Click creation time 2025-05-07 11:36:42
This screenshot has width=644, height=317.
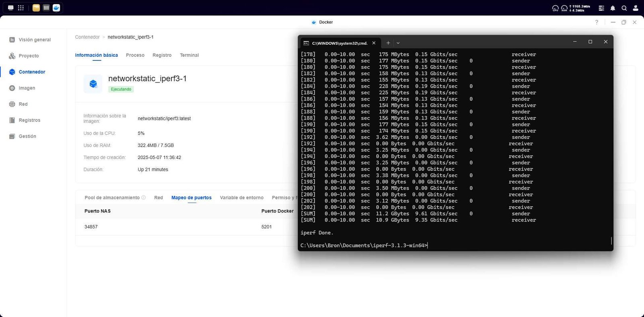coord(159,157)
